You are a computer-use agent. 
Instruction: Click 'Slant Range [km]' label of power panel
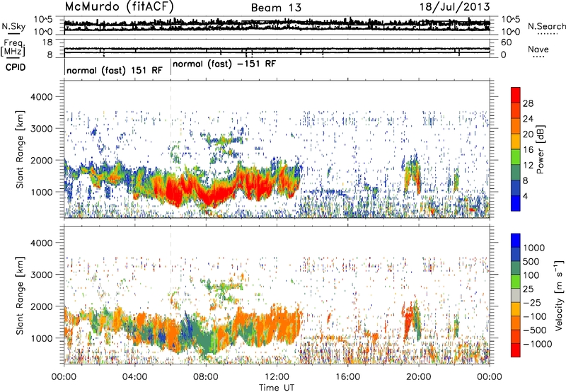coord(20,149)
